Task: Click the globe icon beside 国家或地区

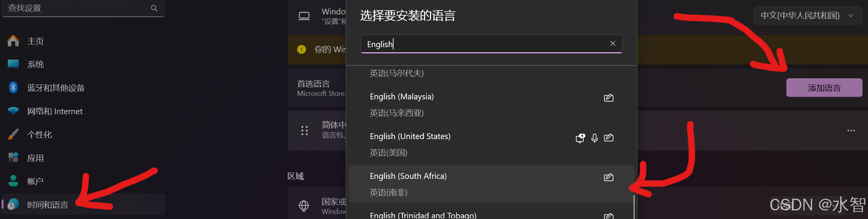Action: point(304,205)
